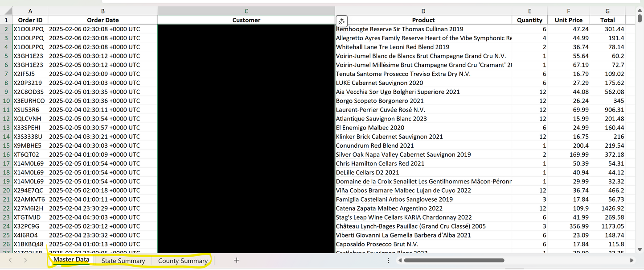Click the Order Date header cell
Image resolution: width=644 pixels, height=270 pixels.
click(103, 20)
